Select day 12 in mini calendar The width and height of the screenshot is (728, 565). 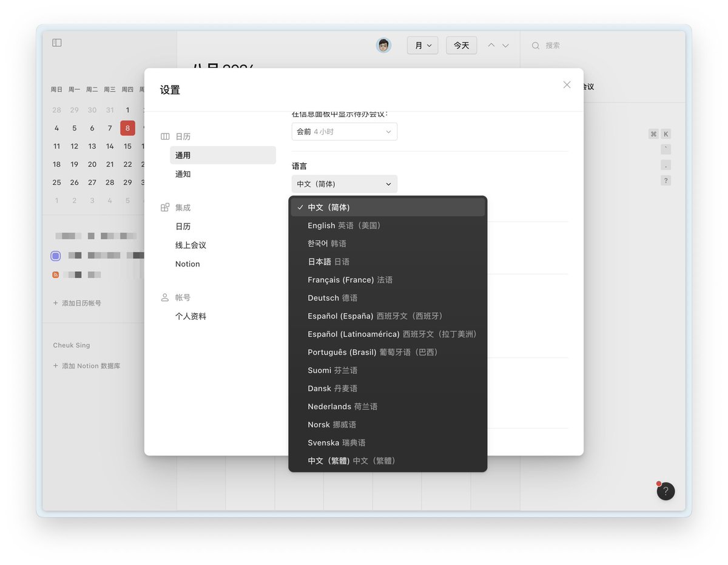pos(74,146)
